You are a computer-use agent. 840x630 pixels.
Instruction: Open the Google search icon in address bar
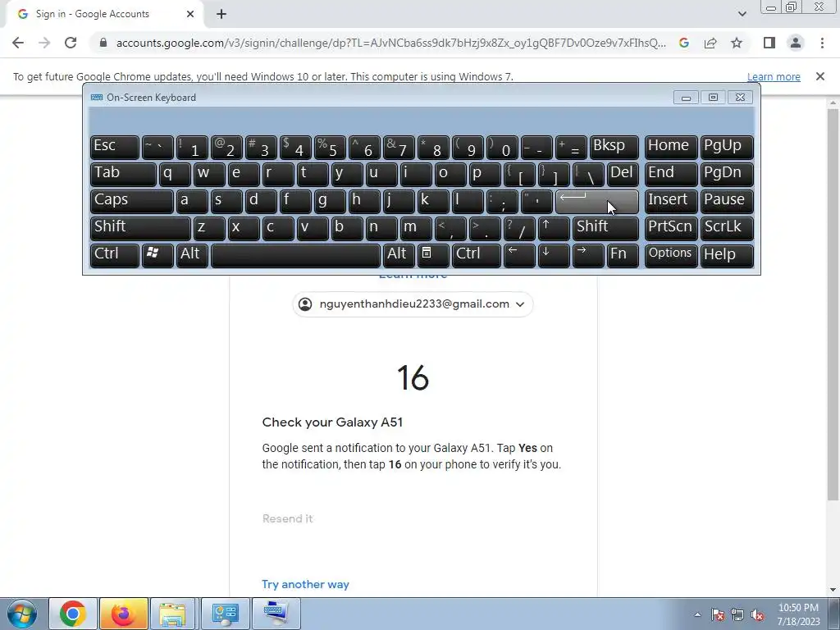[683, 43]
